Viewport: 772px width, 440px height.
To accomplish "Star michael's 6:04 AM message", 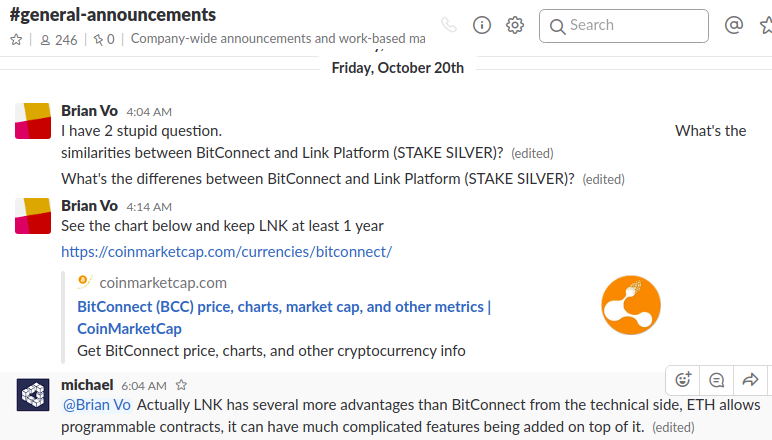I will [182, 384].
